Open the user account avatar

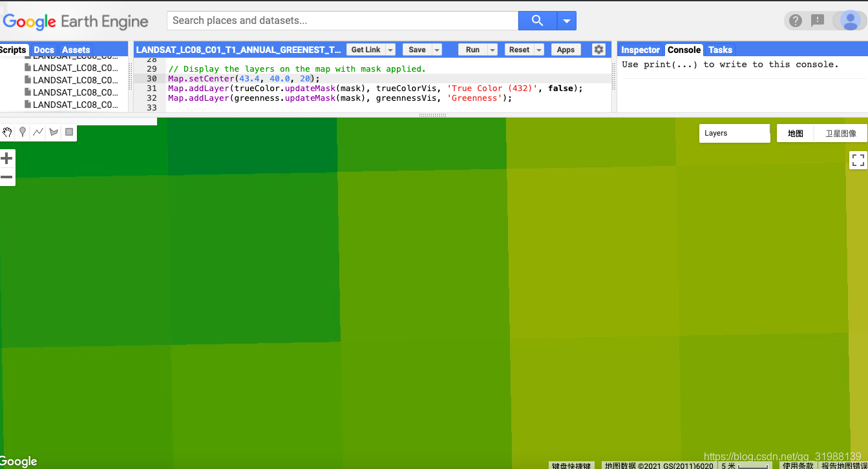pyautogui.click(x=849, y=21)
